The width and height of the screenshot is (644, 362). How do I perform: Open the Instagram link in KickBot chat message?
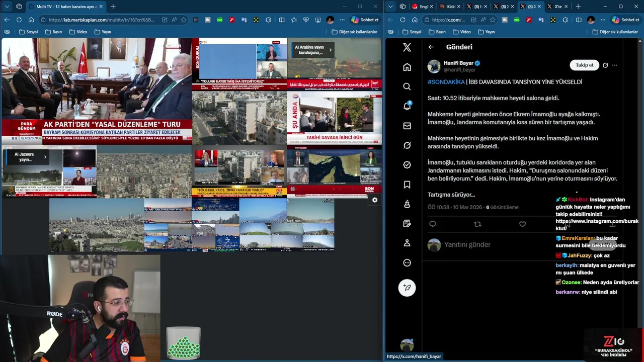point(597,225)
